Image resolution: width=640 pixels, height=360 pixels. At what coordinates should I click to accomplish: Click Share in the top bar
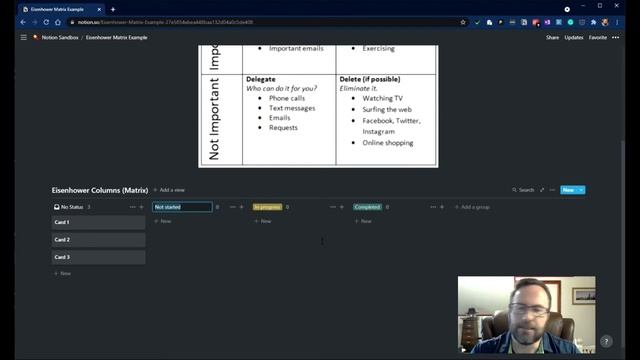click(x=552, y=37)
